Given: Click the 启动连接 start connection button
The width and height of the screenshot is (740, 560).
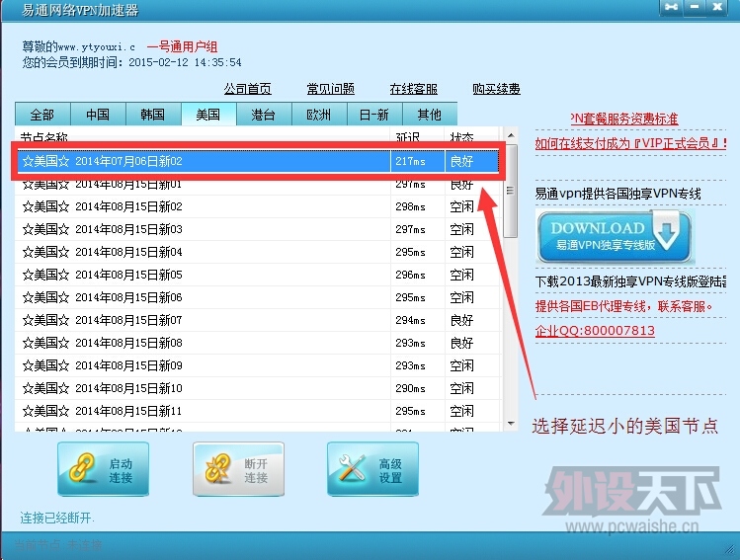Looking at the screenshot, I should [x=104, y=469].
